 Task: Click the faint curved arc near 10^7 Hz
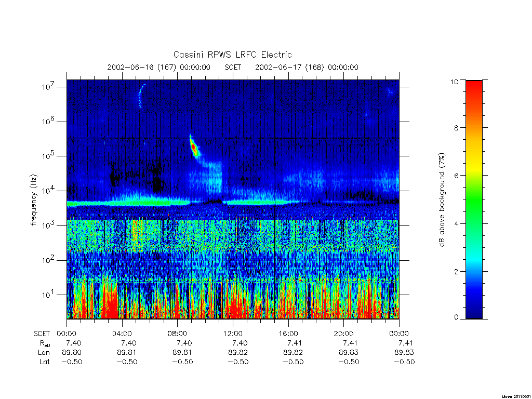click(x=141, y=96)
